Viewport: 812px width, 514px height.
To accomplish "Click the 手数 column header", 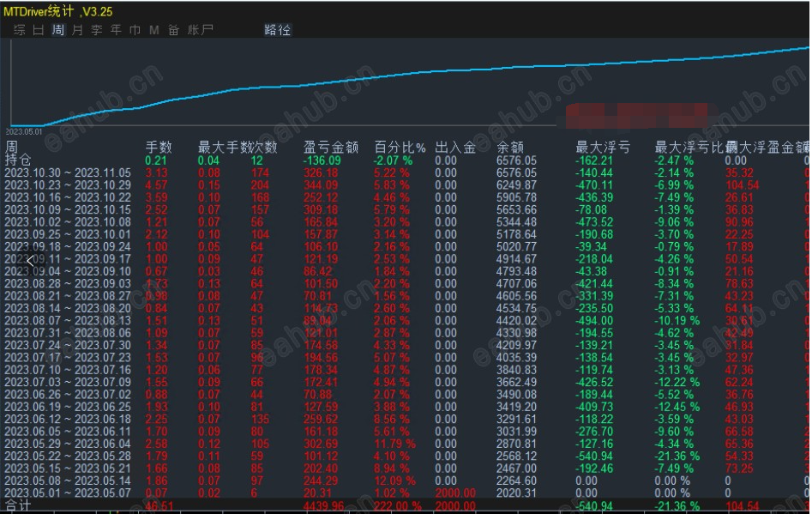I will click(x=159, y=147).
